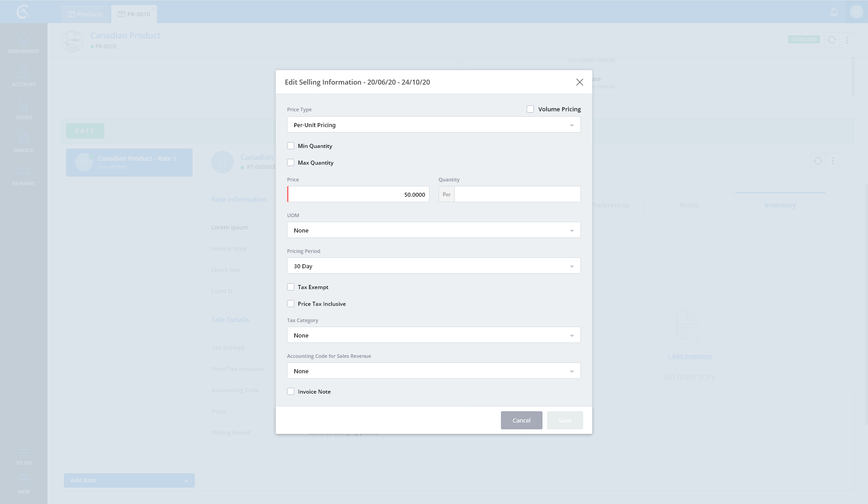868x504 pixels.
Task: Click the Cancel button
Action: pyautogui.click(x=521, y=420)
